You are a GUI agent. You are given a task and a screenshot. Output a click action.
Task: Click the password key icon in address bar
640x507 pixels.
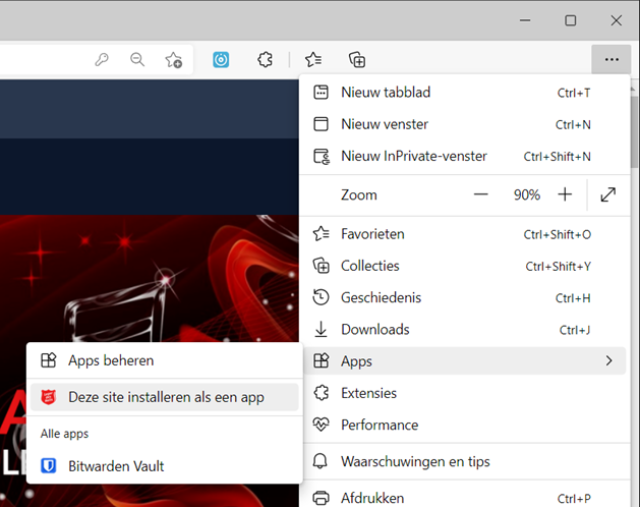tap(101, 60)
